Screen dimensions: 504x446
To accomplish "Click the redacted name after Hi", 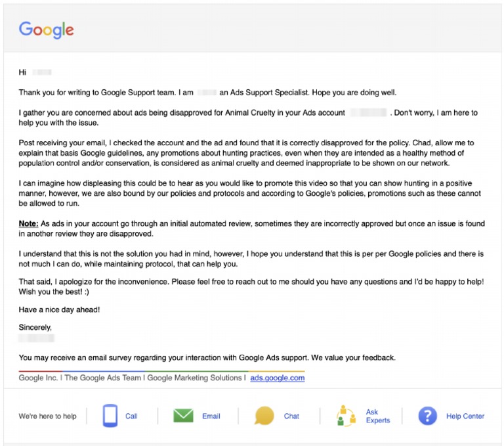I will pos(42,72).
